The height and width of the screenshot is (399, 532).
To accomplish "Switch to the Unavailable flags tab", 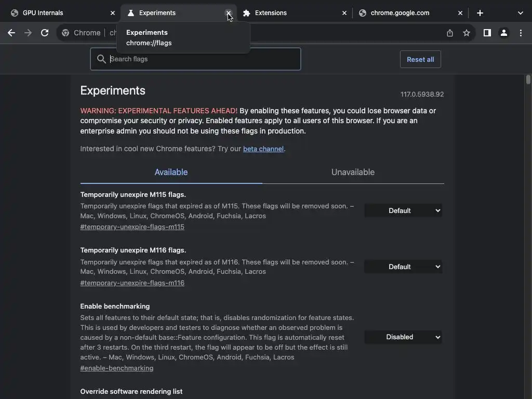I will tap(353, 172).
